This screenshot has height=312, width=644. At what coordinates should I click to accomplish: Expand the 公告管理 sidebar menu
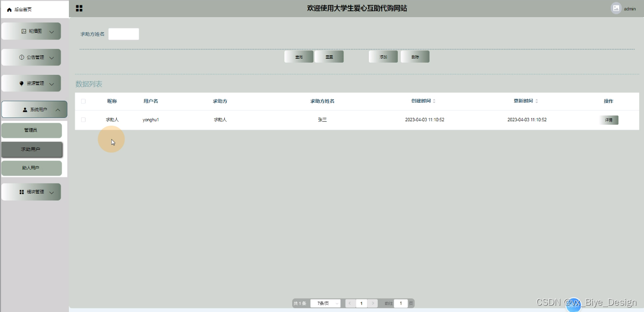pyautogui.click(x=31, y=57)
